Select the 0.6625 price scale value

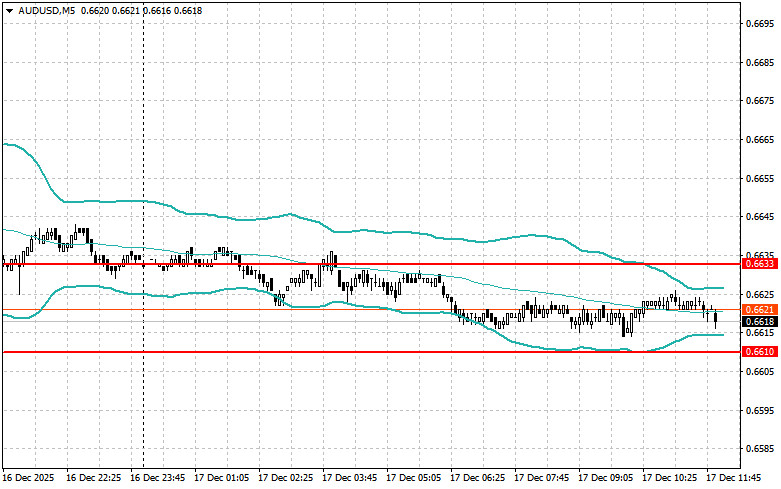tap(761, 295)
